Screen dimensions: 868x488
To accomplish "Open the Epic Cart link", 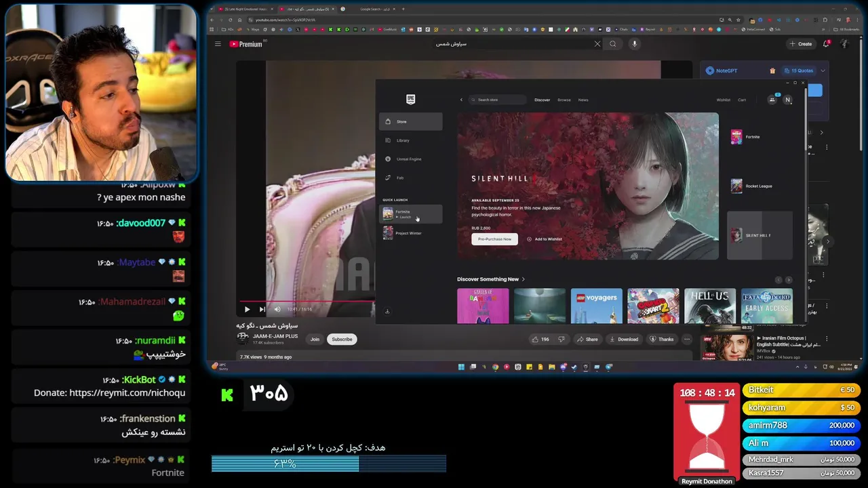I will [x=742, y=100].
